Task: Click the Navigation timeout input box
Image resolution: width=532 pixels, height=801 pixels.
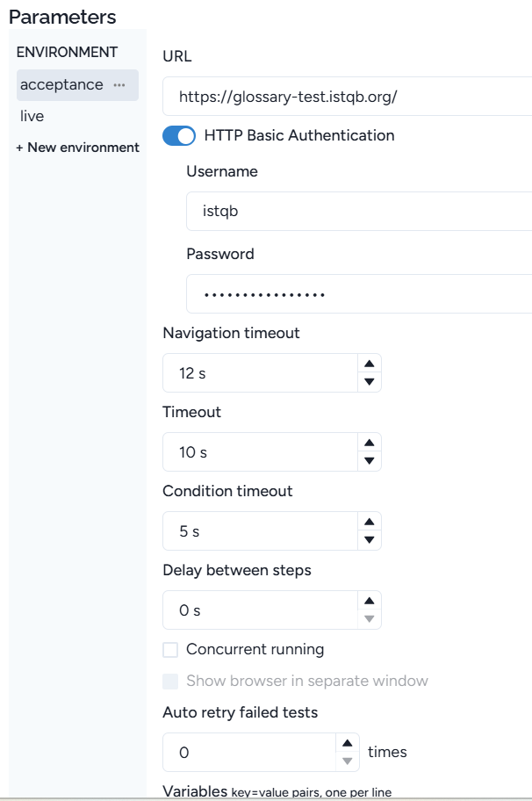Action: coord(260,373)
